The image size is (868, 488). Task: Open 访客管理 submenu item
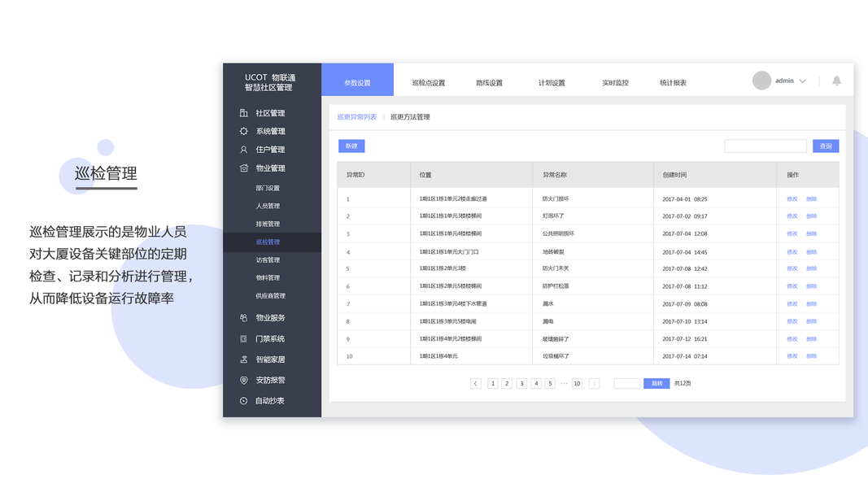268,260
